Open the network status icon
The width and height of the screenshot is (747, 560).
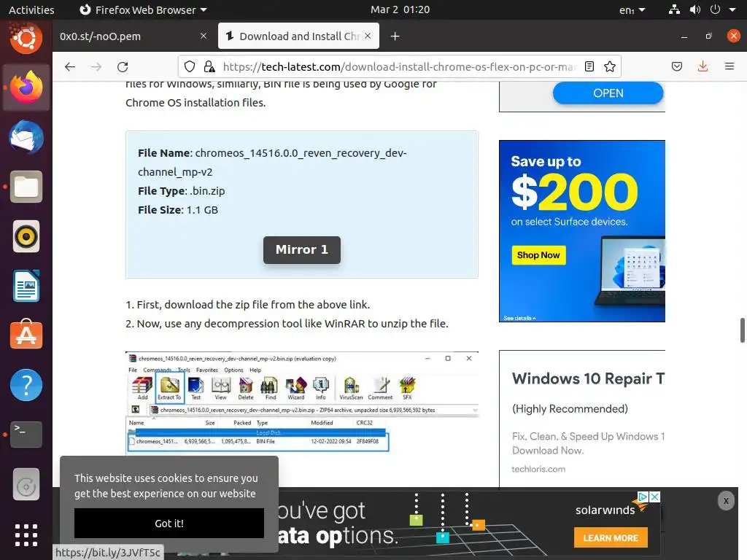[674, 9]
